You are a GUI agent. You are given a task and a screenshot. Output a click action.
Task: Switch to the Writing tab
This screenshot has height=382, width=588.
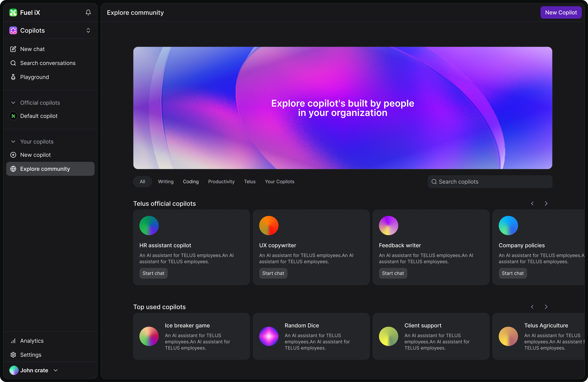click(166, 182)
